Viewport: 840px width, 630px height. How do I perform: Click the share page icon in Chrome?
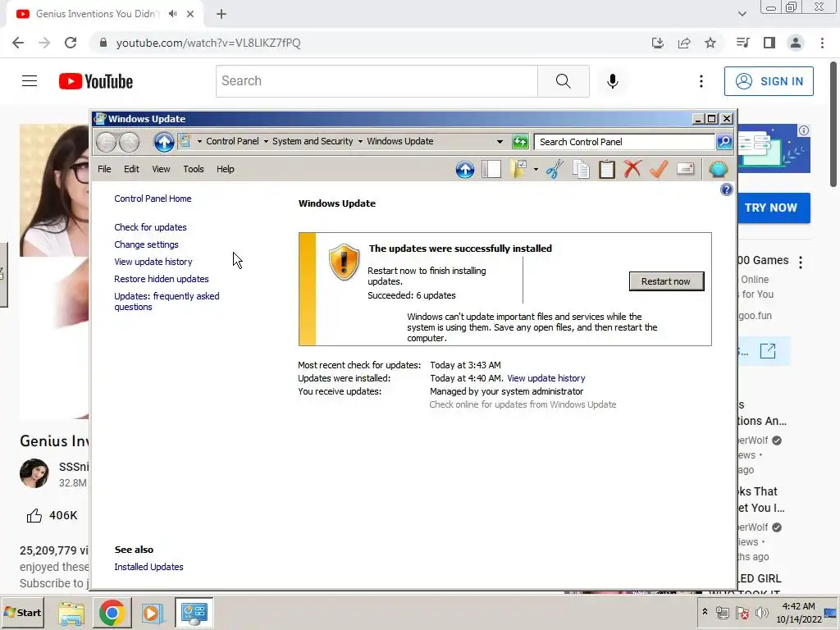(684, 43)
